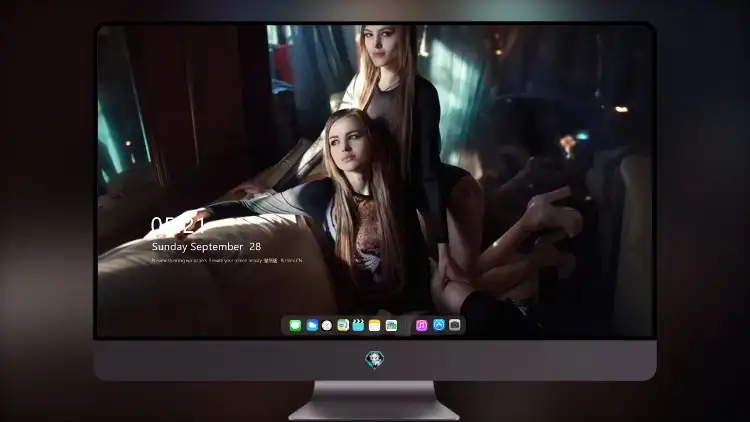Open the Maps app in dock
This screenshot has width=750, height=422.
391,326
